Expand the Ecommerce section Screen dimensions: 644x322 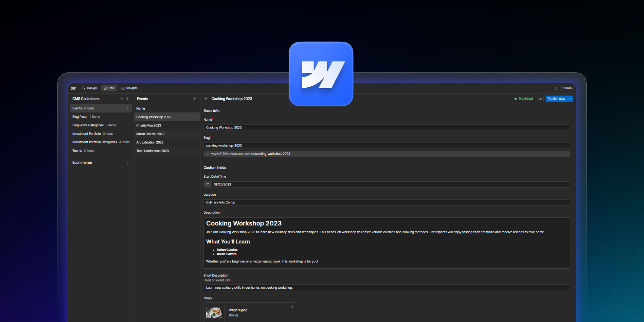click(x=128, y=162)
